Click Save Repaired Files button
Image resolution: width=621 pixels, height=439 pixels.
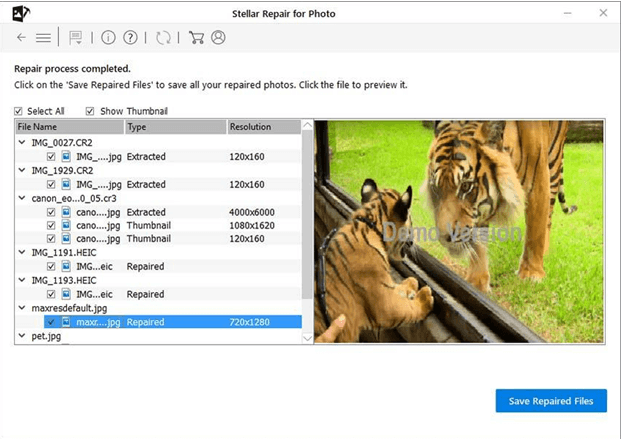pos(550,401)
